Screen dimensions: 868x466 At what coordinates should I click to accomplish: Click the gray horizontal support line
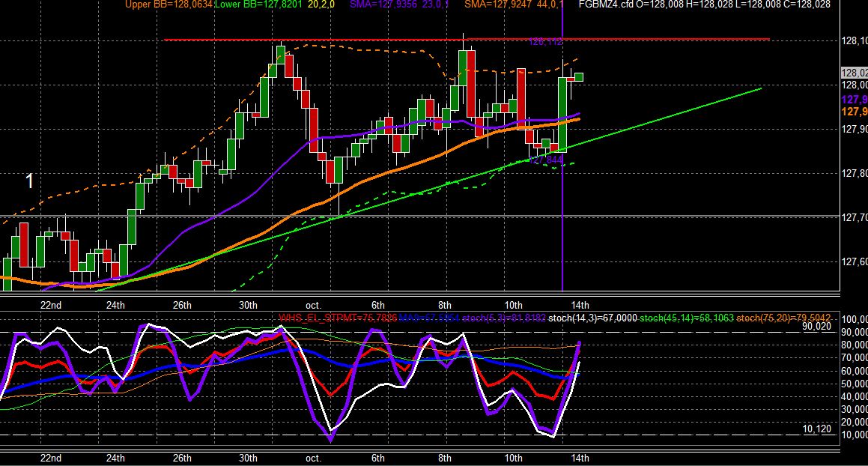419,216
